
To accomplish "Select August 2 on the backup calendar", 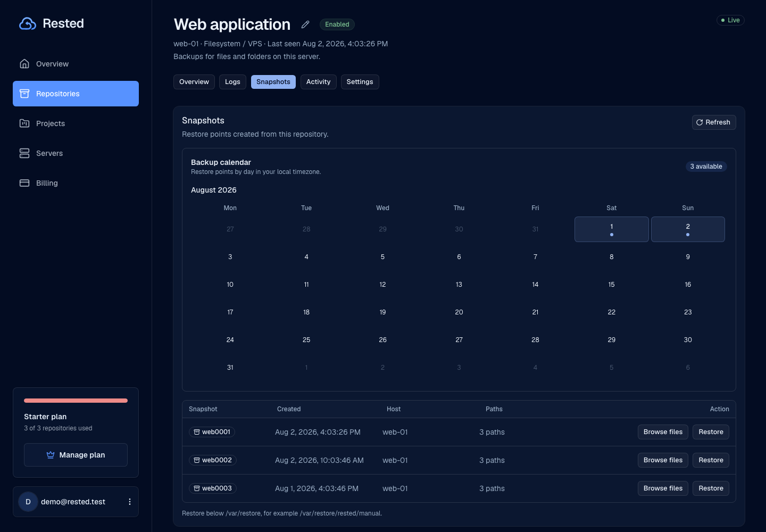I will click(x=688, y=229).
